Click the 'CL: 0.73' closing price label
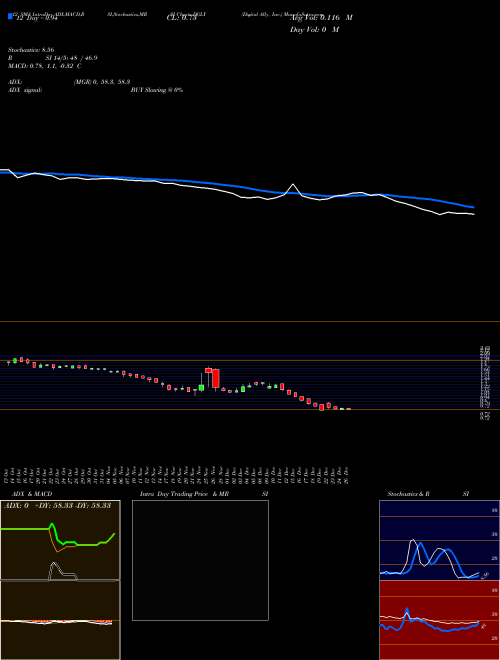The height and width of the screenshot is (660, 500). [x=181, y=18]
